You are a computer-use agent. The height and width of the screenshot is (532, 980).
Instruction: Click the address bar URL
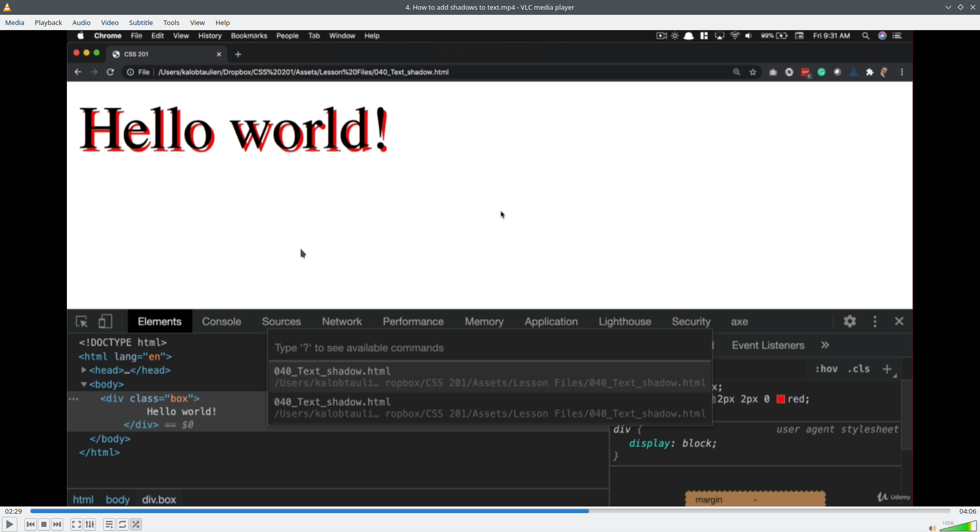[x=304, y=72]
